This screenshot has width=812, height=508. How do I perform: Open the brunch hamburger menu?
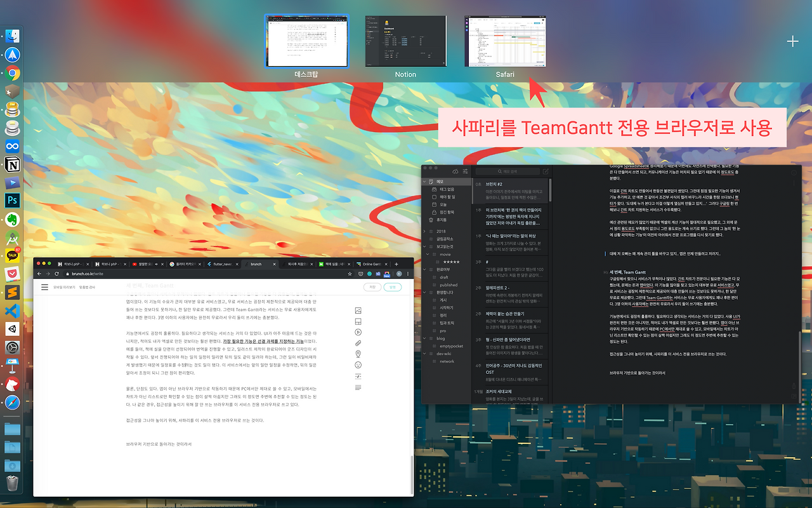coord(45,287)
